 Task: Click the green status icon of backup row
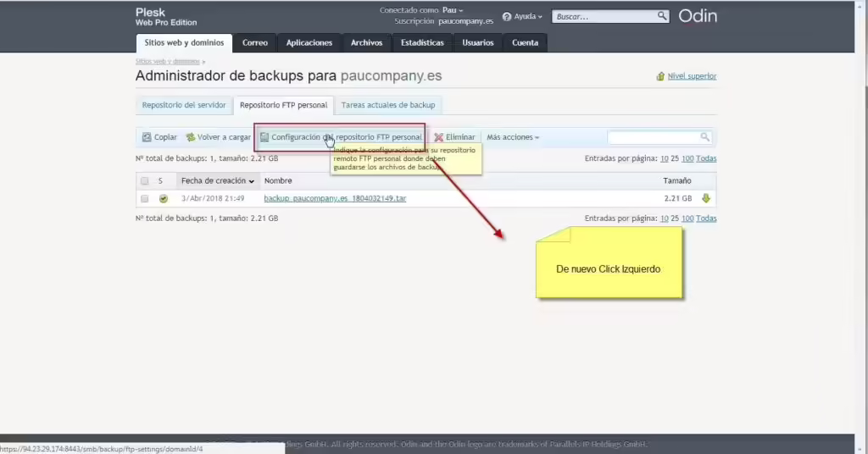coord(164,198)
